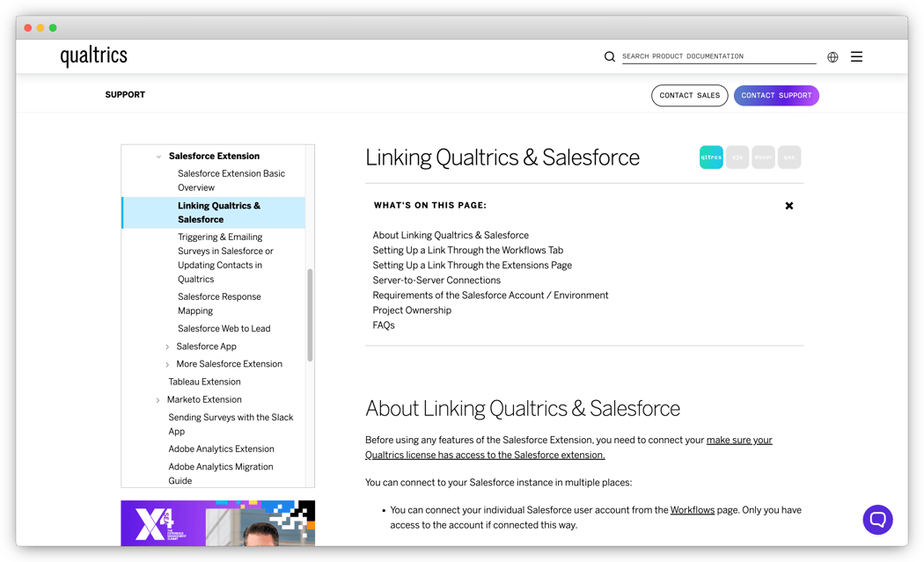Close the What's On This Page box

coord(789,206)
